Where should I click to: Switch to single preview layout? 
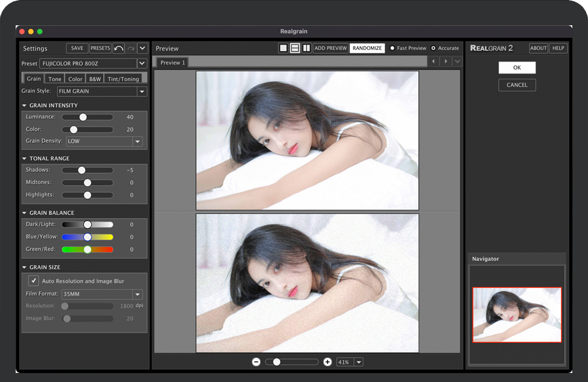tap(283, 48)
